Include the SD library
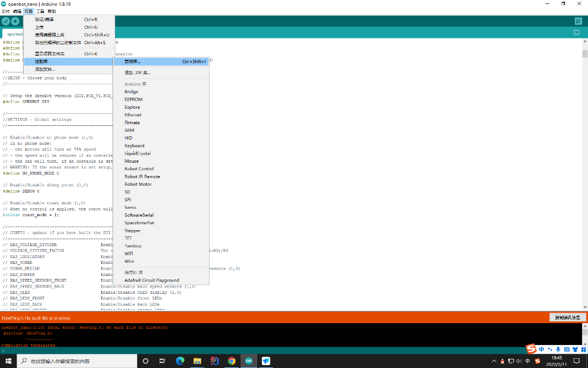This screenshot has height=368, width=588. click(161, 192)
